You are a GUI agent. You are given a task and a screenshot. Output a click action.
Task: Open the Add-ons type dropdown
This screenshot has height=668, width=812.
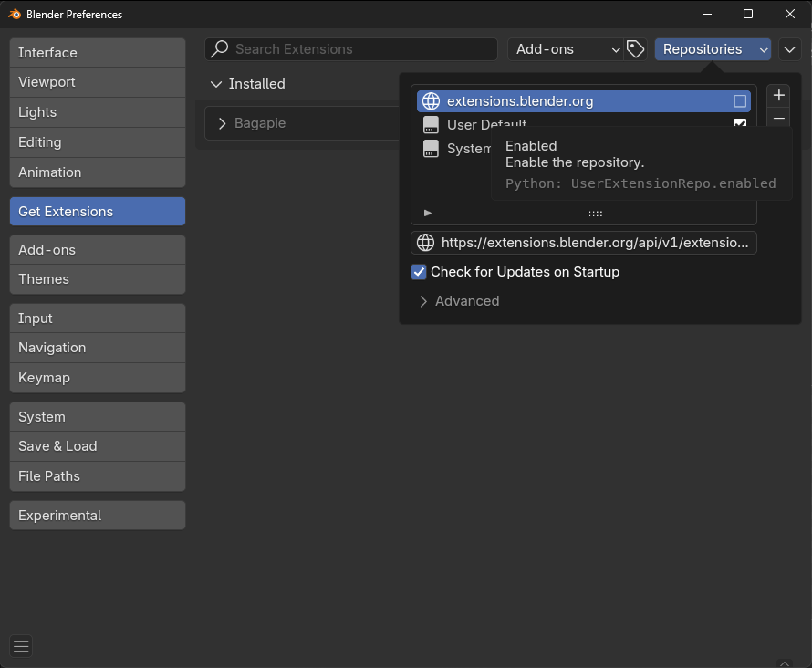(x=566, y=49)
